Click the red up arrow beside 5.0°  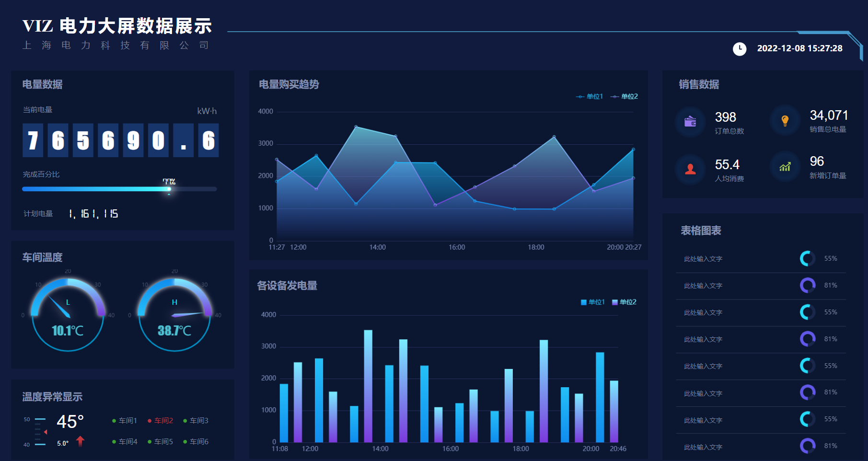coord(81,441)
